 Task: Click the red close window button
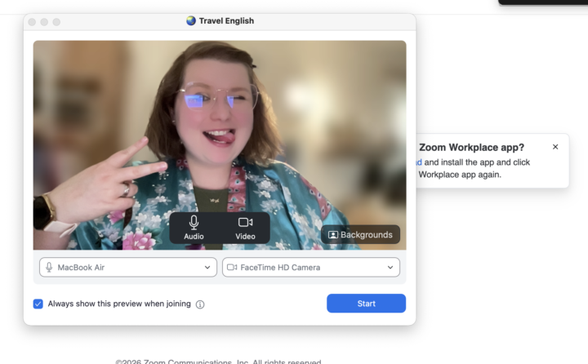tap(32, 22)
